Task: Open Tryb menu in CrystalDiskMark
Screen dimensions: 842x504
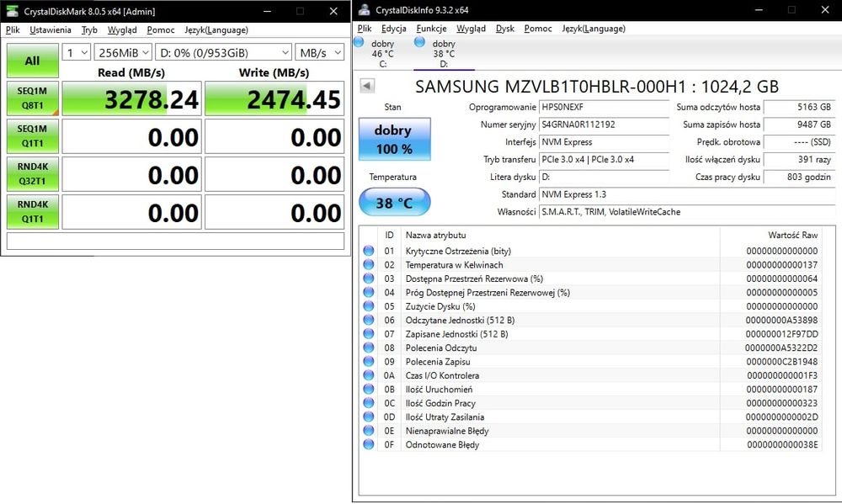Action: (x=90, y=30)
